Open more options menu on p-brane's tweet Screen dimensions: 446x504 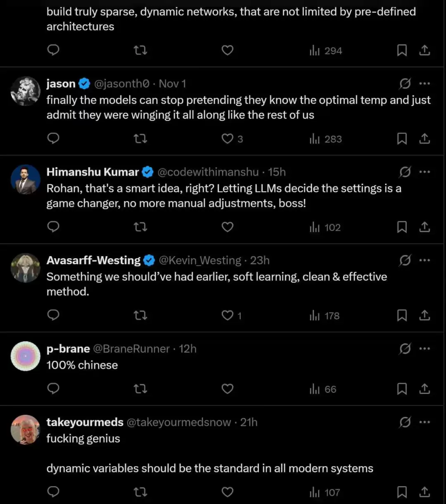click(425, 349)
